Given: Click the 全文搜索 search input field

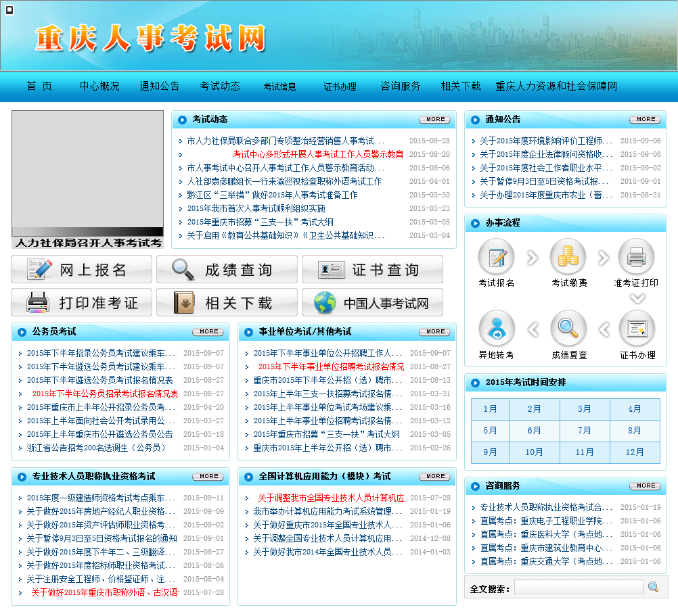Looking at the screenshot, I should [x=579, y=587].
